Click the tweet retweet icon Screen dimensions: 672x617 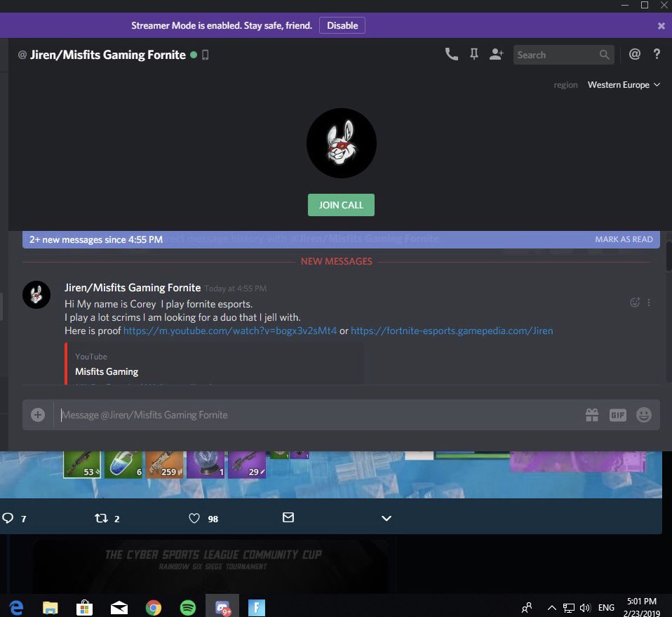[x=101, y=518]
